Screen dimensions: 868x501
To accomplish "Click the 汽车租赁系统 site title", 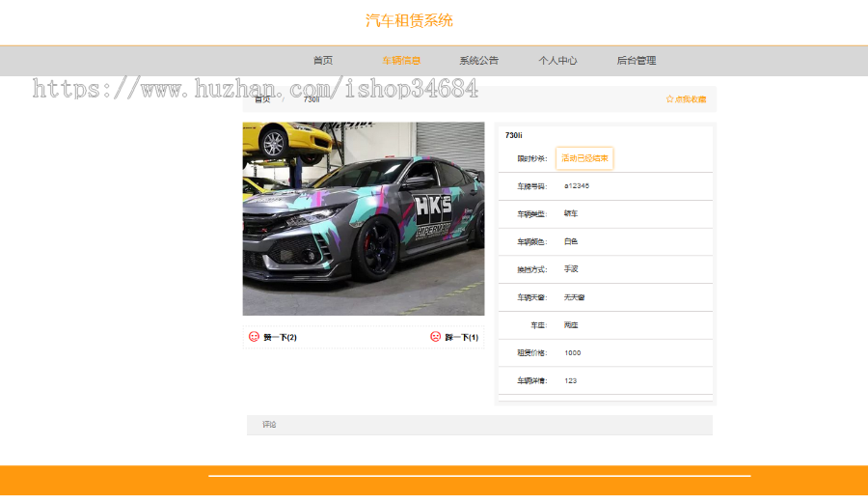I will [x=409, y=20].
